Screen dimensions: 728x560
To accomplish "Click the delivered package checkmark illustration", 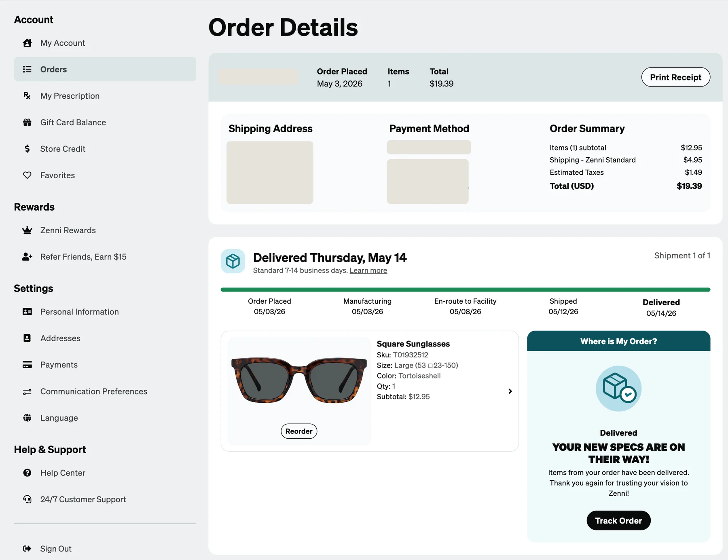I will pos(619,389).
